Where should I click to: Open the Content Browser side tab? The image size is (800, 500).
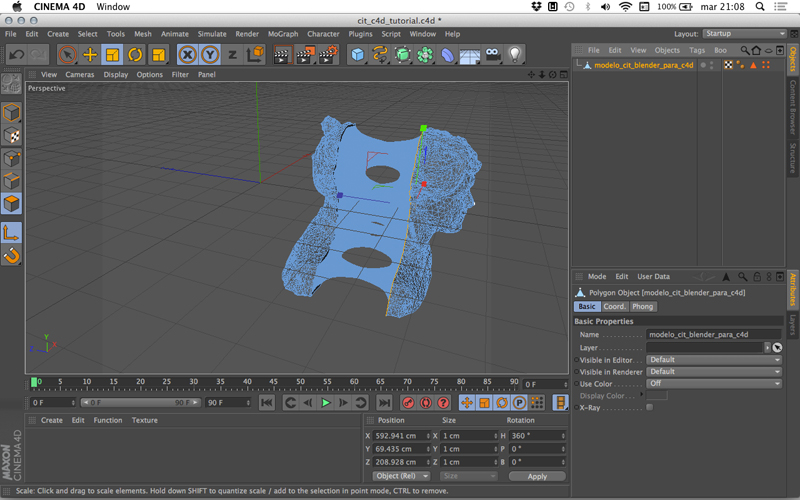coord(792,106)
